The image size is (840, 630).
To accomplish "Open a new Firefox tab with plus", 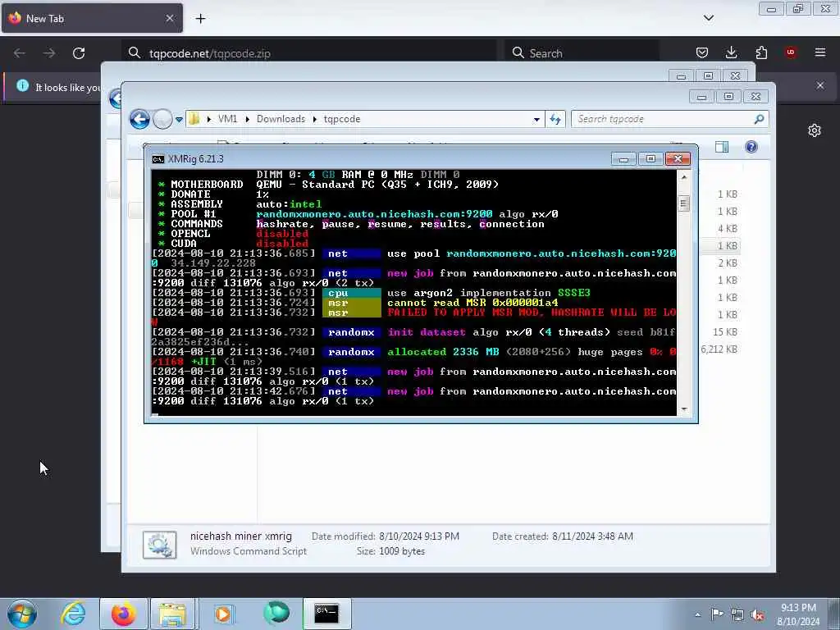I will (x=200, y=19).
